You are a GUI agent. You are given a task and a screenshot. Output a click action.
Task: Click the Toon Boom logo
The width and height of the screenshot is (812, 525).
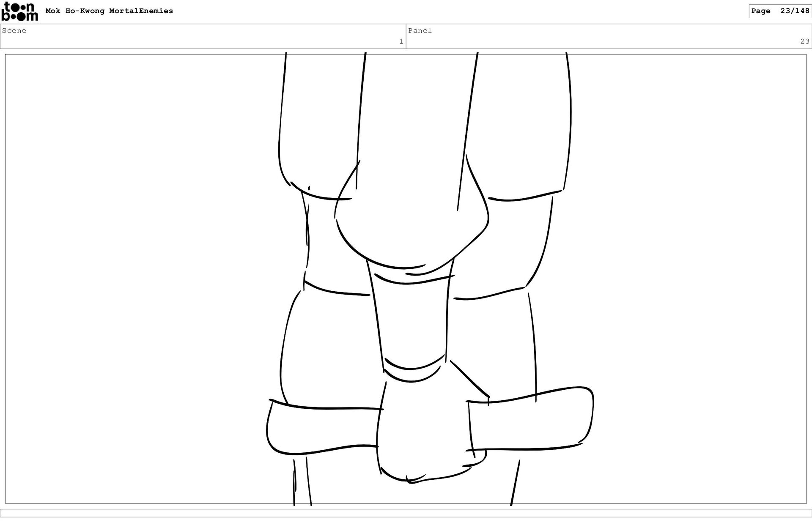coord(19,11)
